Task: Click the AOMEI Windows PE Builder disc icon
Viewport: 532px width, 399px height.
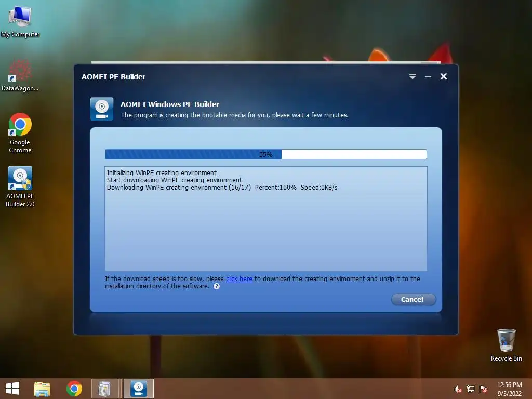Action: pyautogui.click(x=102, y=109)
